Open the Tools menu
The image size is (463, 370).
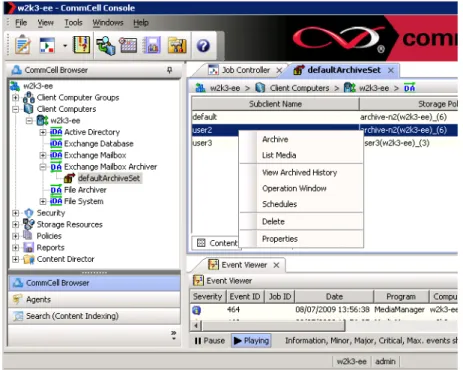(x=73, y=23)
